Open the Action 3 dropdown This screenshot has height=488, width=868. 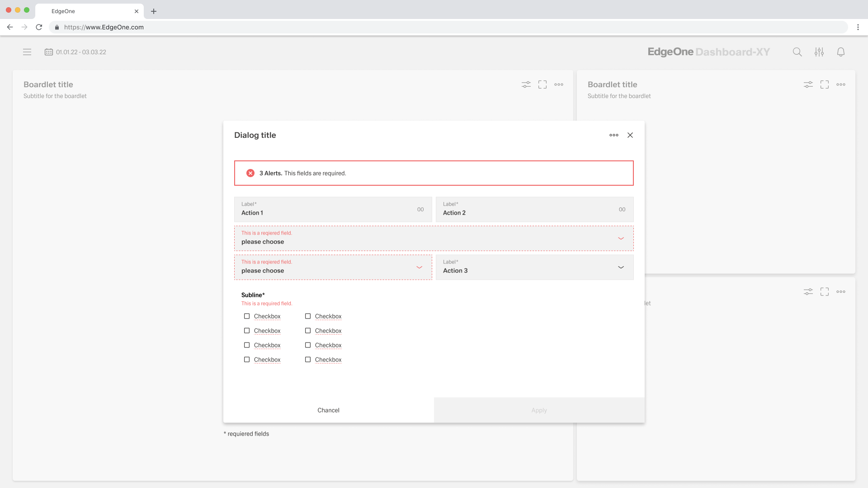point(621,267)
